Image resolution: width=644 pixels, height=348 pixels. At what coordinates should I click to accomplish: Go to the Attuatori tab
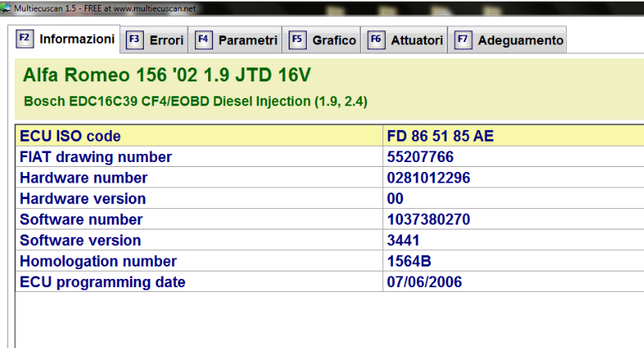(x=417, y=40)
